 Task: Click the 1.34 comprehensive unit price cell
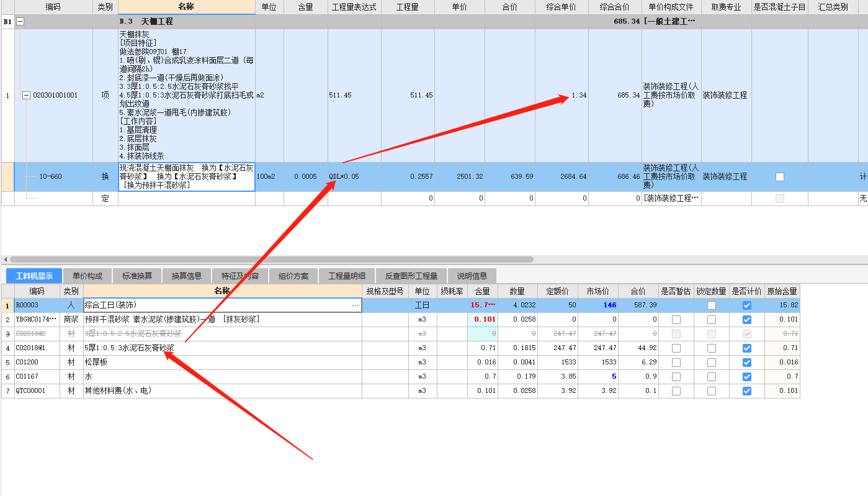point(562,96)
